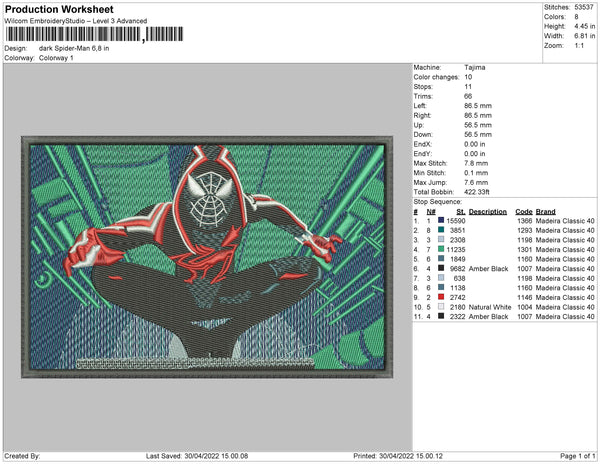
Task: Click the barcode under the worksheet title
Action: [x=94, y=34]
